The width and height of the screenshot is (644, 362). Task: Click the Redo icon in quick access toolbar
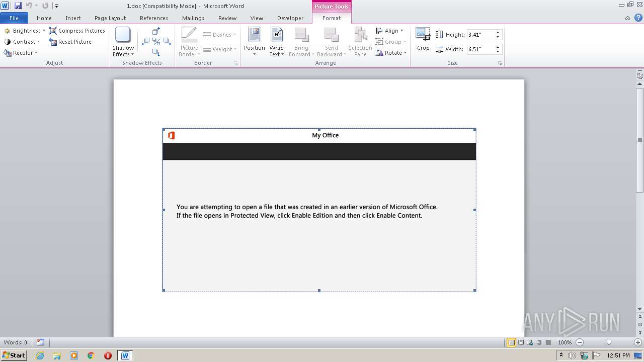[45, 6]
